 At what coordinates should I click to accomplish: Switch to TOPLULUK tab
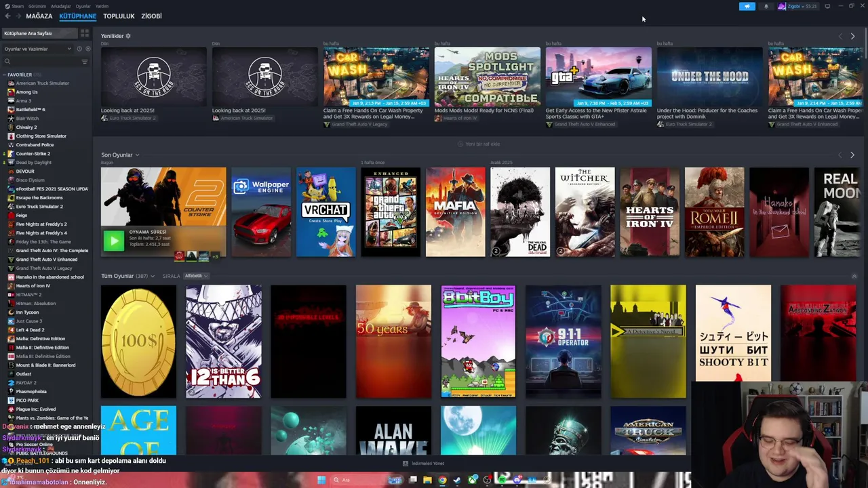(x=119, y=16)
